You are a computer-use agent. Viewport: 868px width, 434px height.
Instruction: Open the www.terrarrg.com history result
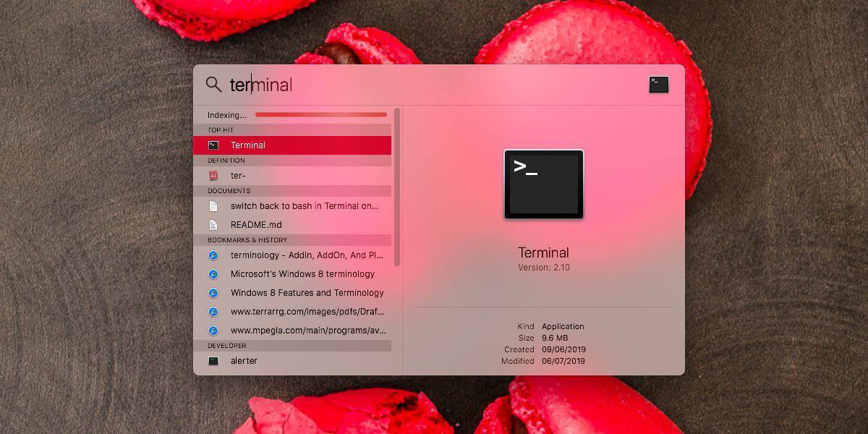pos(292,312)
